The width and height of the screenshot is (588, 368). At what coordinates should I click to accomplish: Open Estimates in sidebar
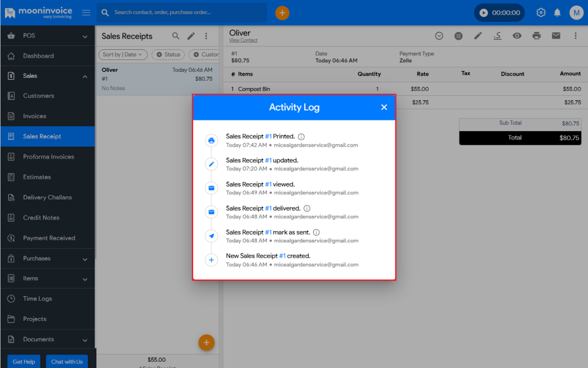click(x=48, y=176)
